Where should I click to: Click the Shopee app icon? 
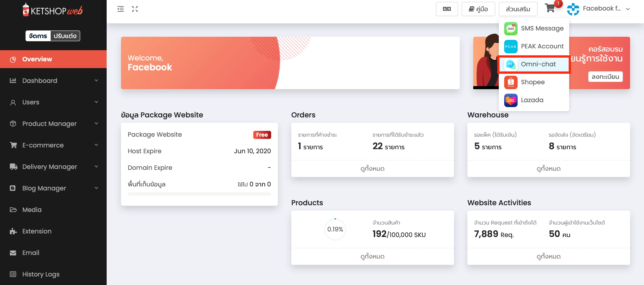(510, 82)
